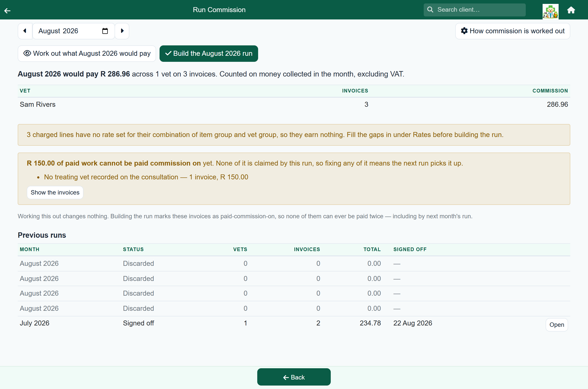Click the Run Commission page title

coord(219,10)
